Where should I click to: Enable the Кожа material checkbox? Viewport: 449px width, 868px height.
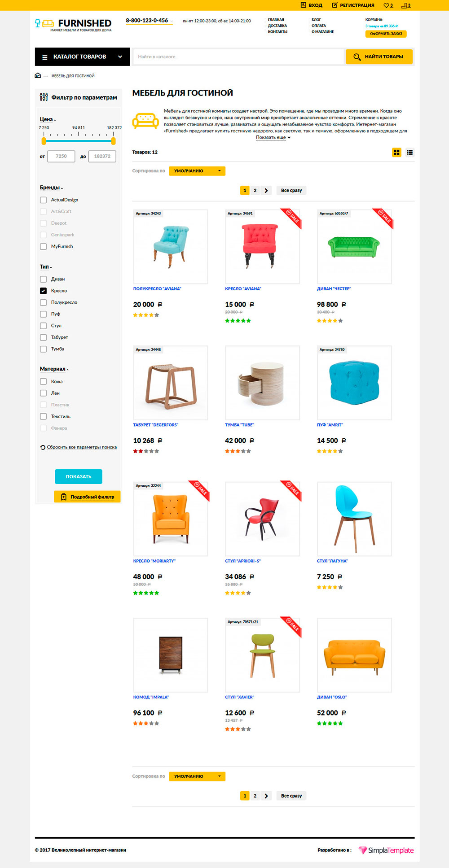[x=43, y=381]
